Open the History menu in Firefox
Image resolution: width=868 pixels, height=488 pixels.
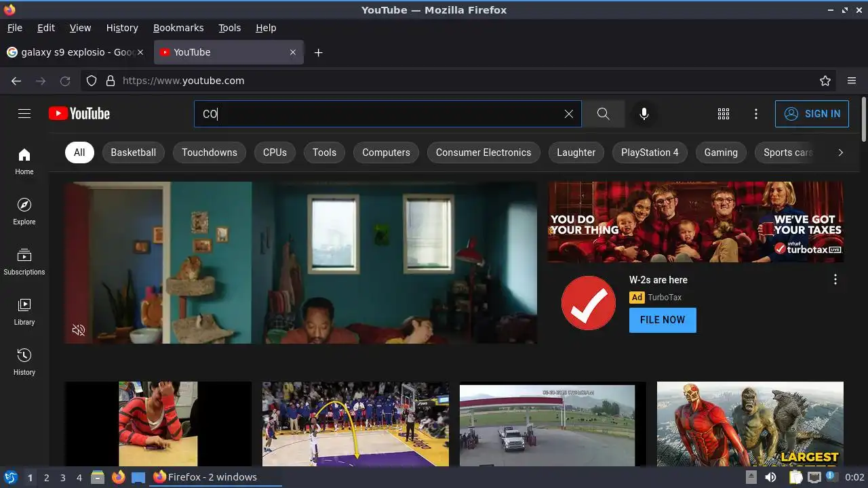[x=122, y=28]
